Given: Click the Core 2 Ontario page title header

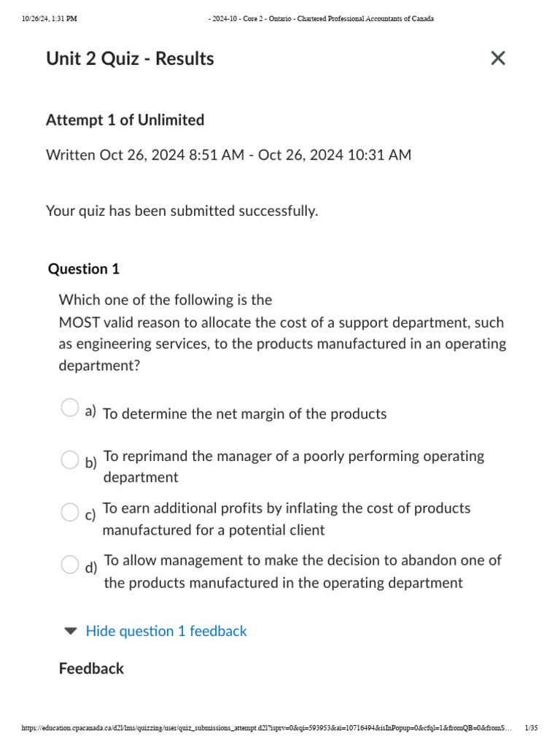Looking at the screenshot, I should [x=321, y=19].
